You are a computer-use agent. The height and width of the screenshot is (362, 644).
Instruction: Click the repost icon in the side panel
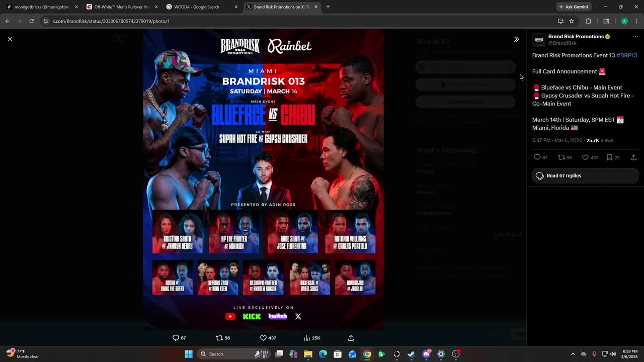tap(561, 157)
